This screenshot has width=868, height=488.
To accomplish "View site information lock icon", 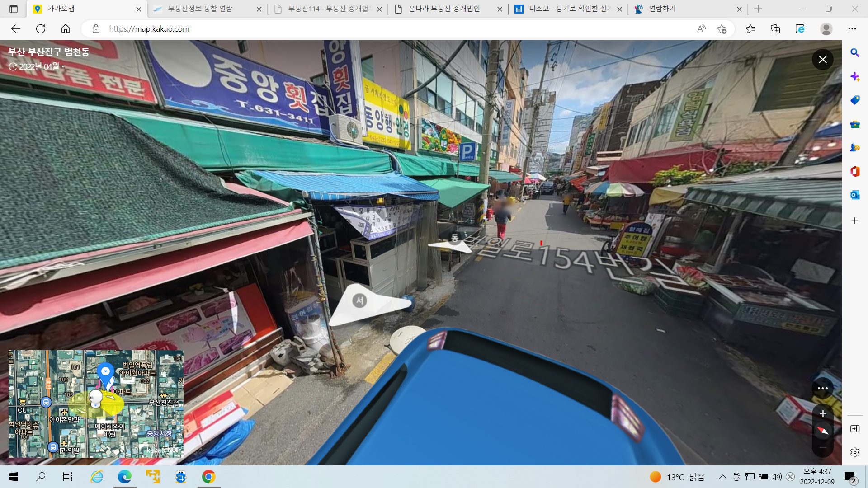I will [96, 29].
